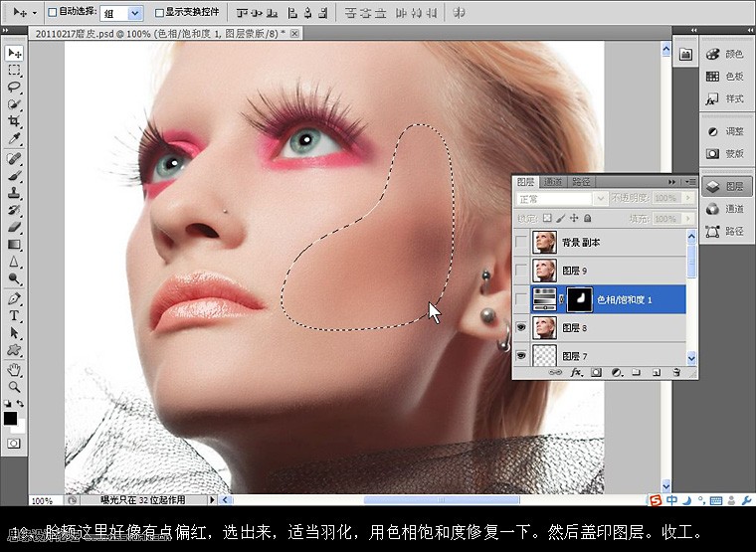Screen dimensions: 756x552
Task: Enable the 自动选择 checkbox
Action: click(53, 13)
